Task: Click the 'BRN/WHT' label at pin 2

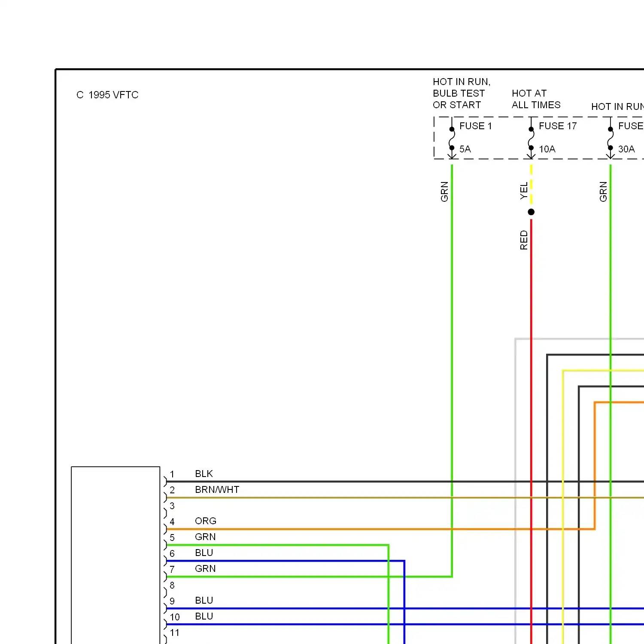Action: [x=217, y=489]
